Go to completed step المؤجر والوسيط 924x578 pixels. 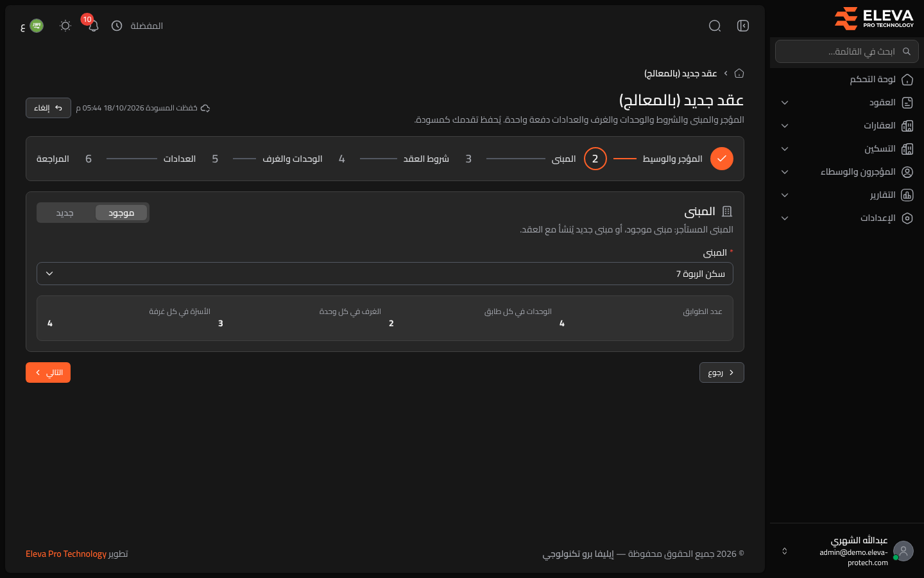[688, 159]
